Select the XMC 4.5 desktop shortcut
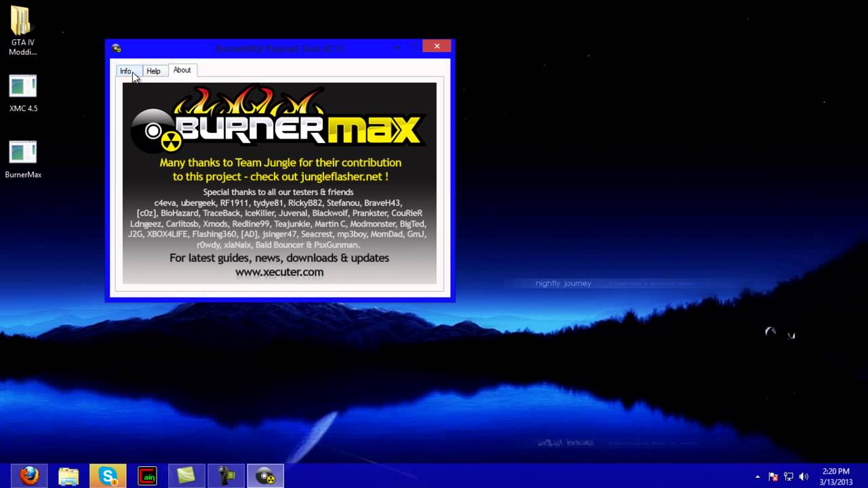 23,94
